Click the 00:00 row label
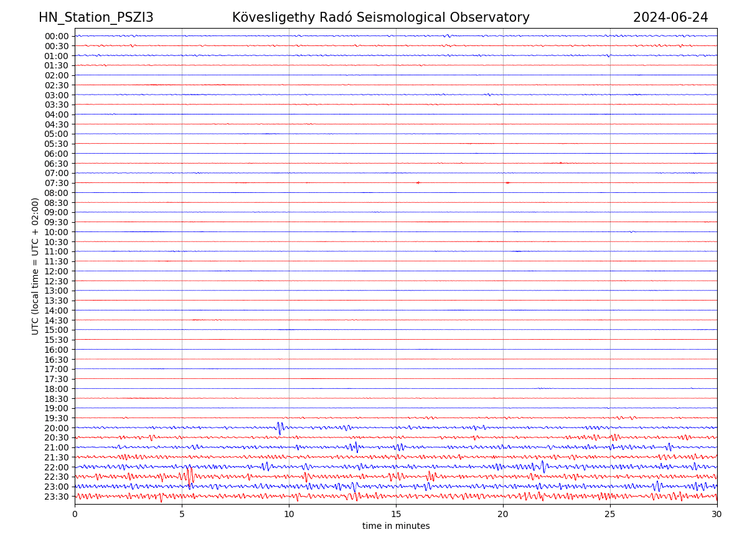Viewport: 747px width, 560px height. (56, 36)
